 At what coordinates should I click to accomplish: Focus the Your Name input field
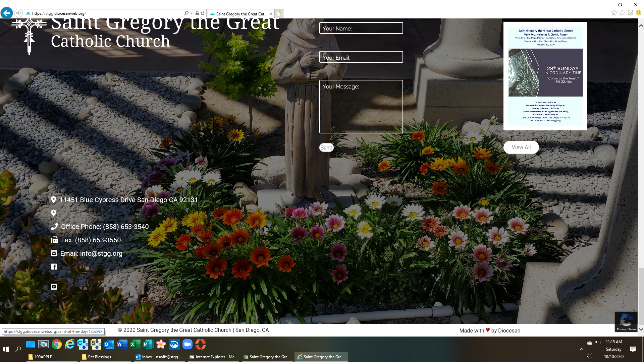(361, 28)
